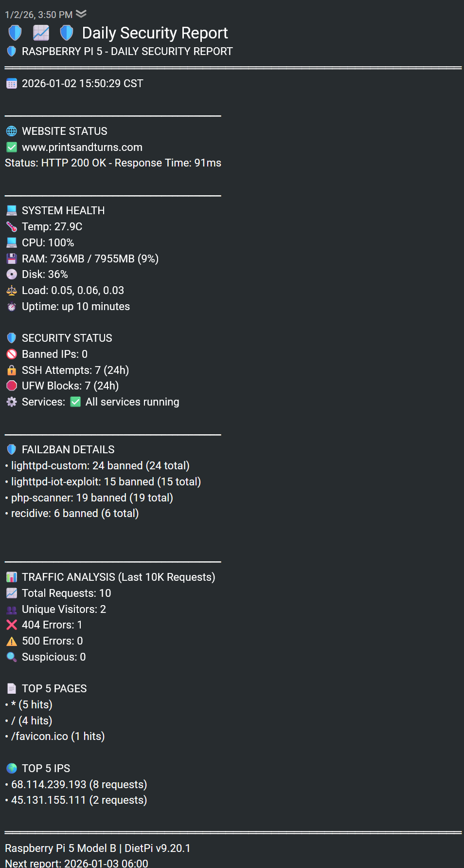Click the red X icon beside 404 Errors
The image size is (464, 868).
pos(12,625)
